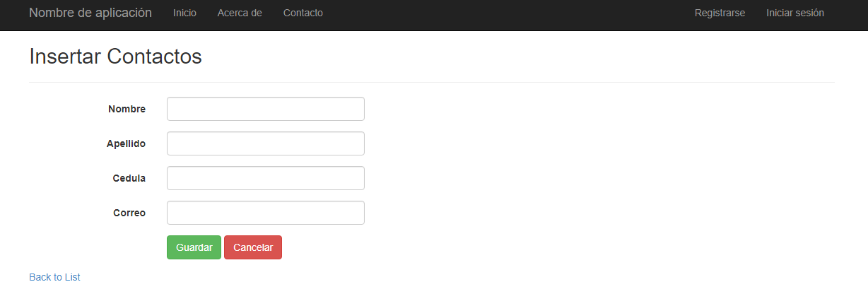Open the Registrarse link
Viewport: 868px width, 294px height.
point(720,13)
